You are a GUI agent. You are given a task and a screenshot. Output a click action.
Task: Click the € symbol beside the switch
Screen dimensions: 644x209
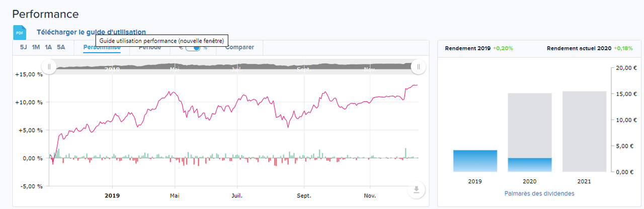point(181,48)
